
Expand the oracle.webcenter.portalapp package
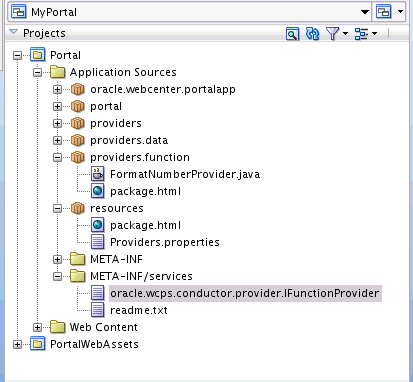[x=57, y=89]
